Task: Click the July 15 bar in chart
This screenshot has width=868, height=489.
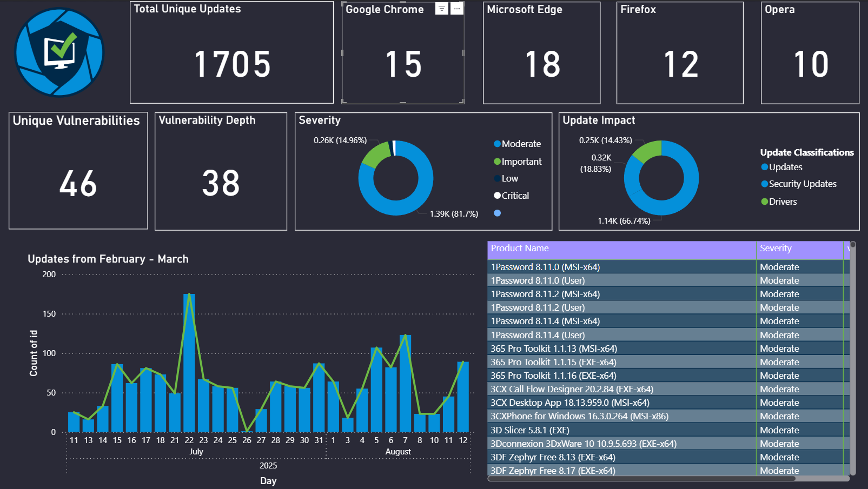Action: click(x=117, y=398)
